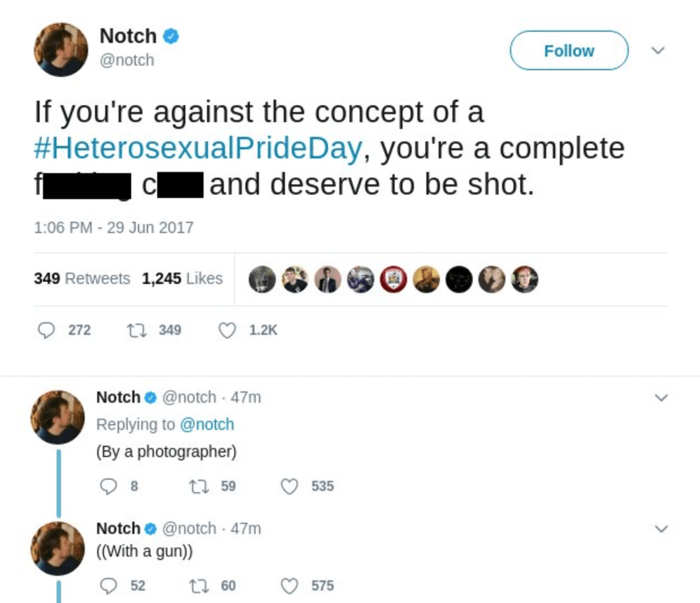The height and width of the screenshot is (603, 700).
Task: Click the reply icon on the main tweet
Action: 46,330
